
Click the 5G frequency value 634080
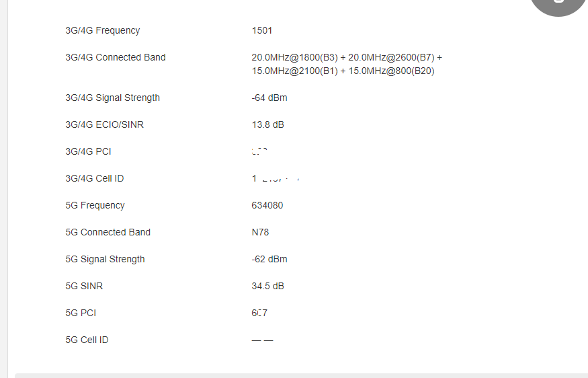(x=267, y=205)
